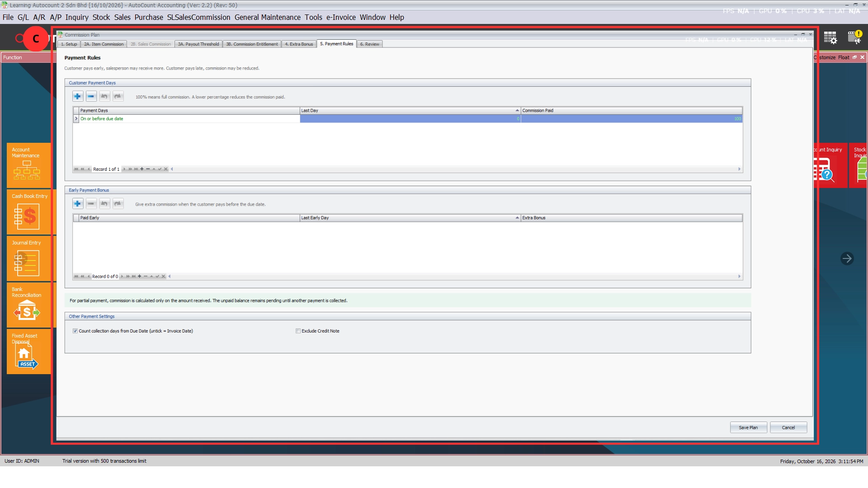Remove row in Early Payment Bonus toolbar
The height and width of the screenshot is (488, 868).
pyautogui.click(x=91, y=204)
